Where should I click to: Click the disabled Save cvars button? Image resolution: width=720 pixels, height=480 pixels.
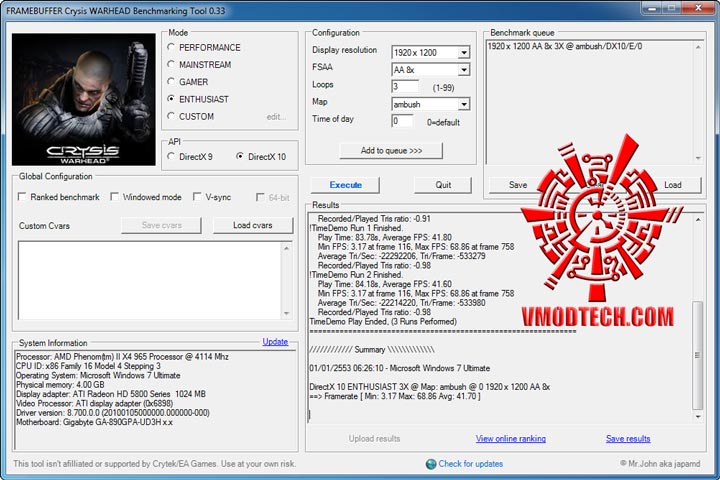pyautogui.click(x=162, y=226)
